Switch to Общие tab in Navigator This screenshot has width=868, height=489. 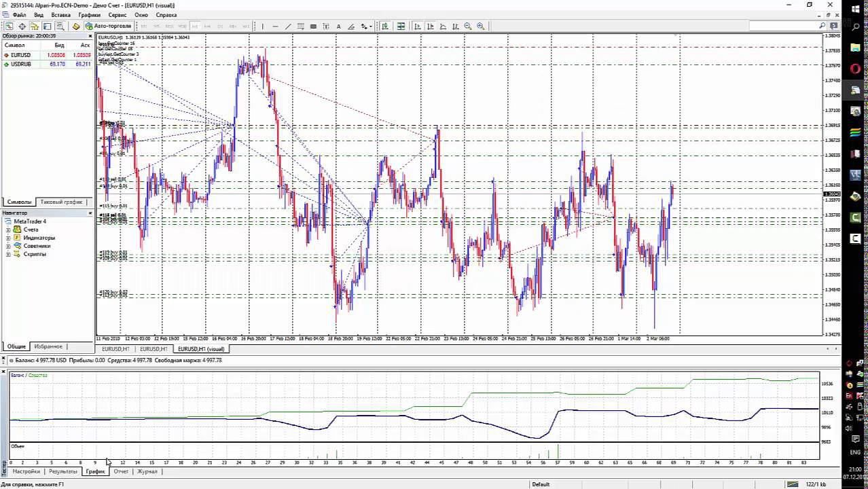pos(16,346)
